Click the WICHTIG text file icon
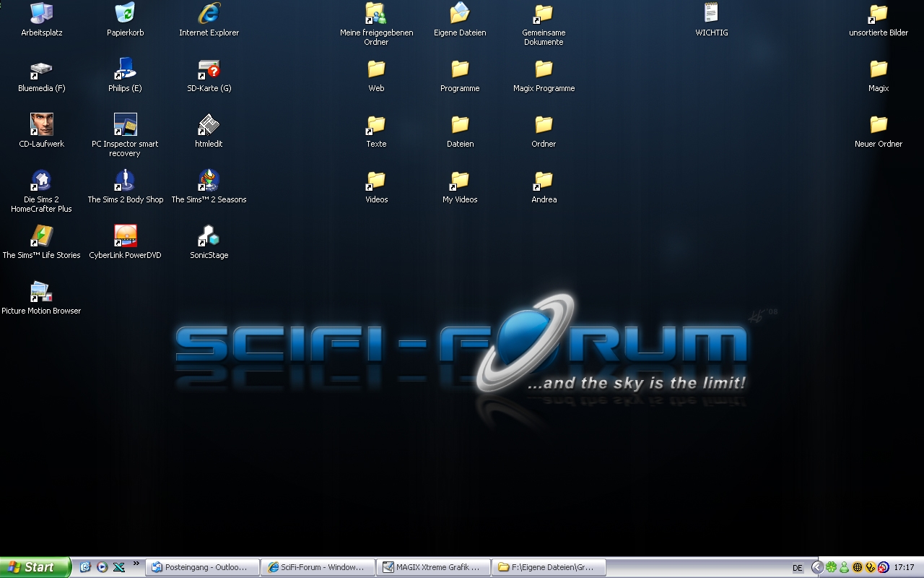 pos(711,14)
